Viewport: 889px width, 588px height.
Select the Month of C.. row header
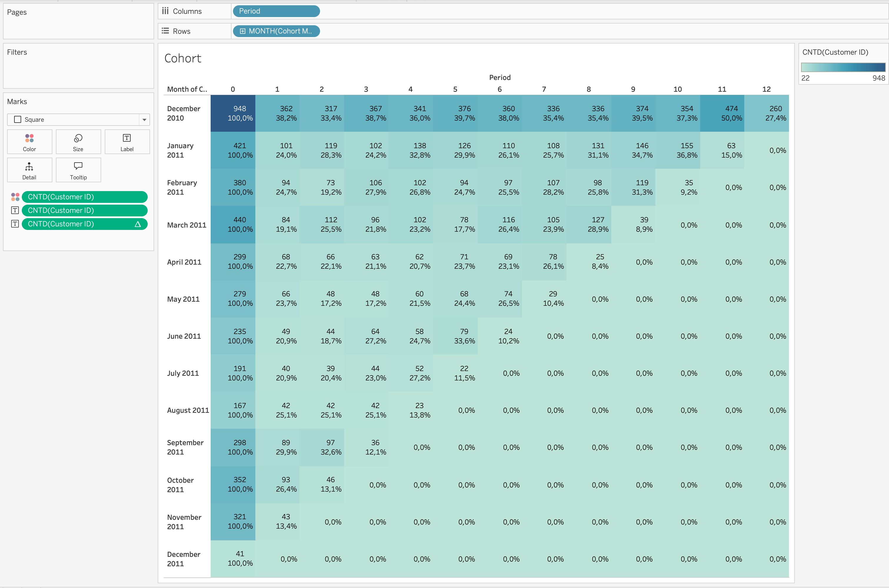tap(187, 89)
